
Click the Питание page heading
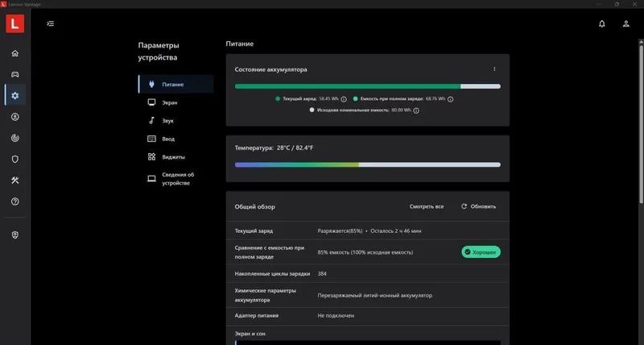239,44
